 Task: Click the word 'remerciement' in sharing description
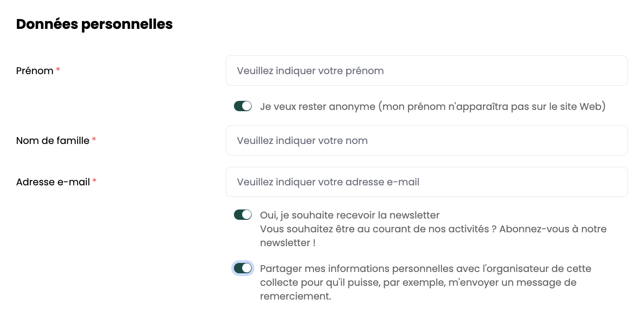point(294,297)
